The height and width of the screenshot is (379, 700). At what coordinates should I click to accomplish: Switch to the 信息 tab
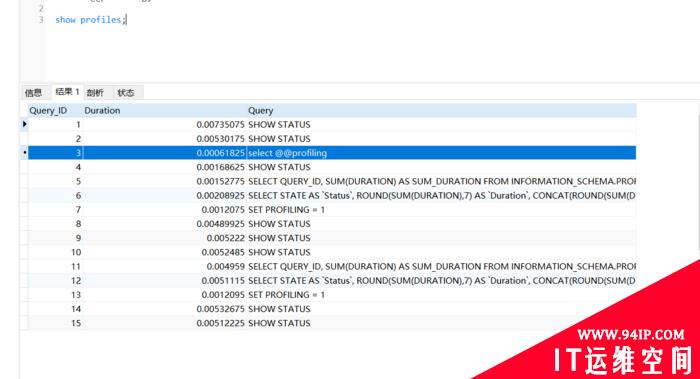(33, 92)
